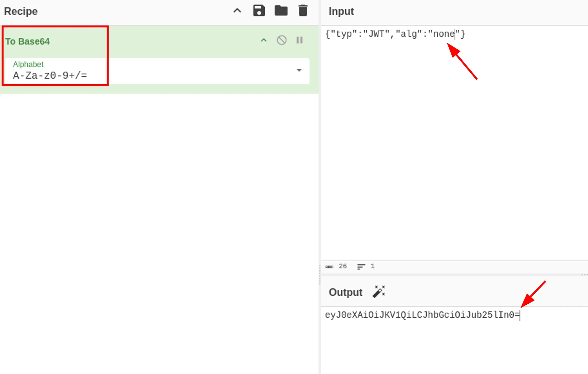This screenshot has width=588, height=374.
Task: Clear the recipe with the trash icon
Action: click(x=303, y=11)
